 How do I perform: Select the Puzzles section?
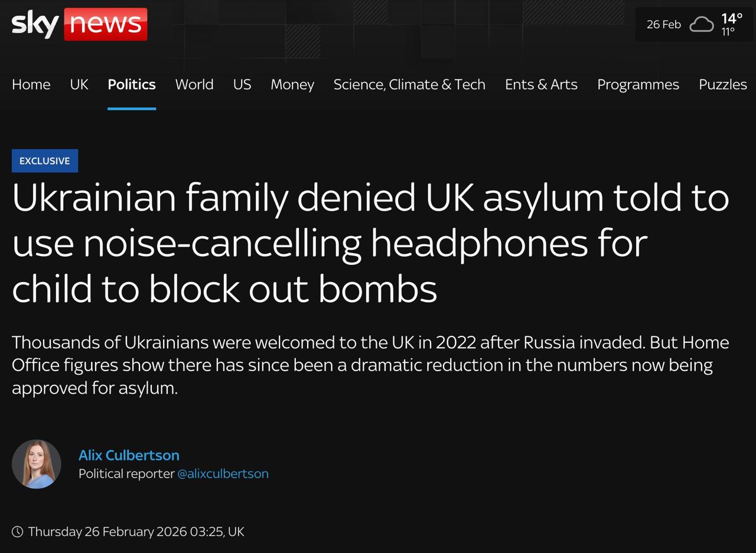[x=722, y=84]
